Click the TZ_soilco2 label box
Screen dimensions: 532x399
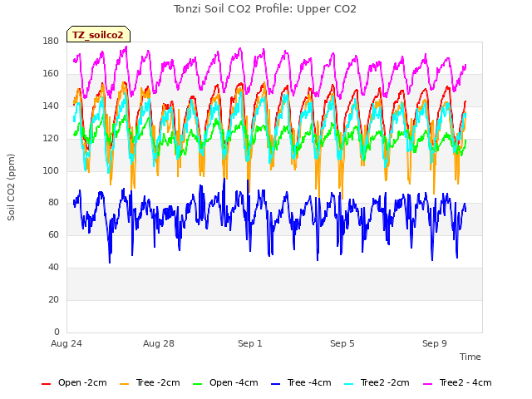[x=98, y=34]
